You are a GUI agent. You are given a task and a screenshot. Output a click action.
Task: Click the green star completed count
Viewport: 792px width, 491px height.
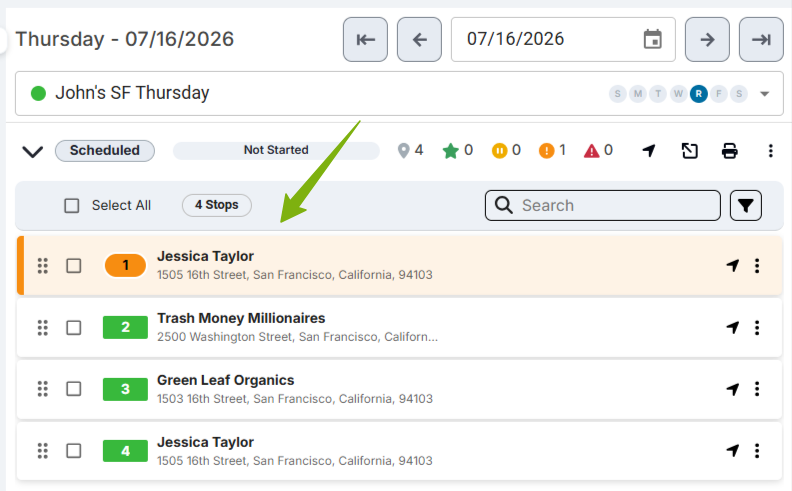pos(458,151)
